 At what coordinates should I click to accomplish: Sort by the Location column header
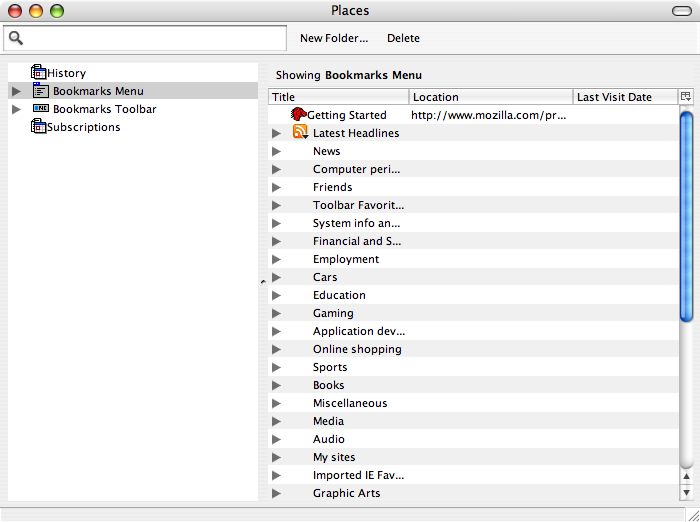(491, 97)
